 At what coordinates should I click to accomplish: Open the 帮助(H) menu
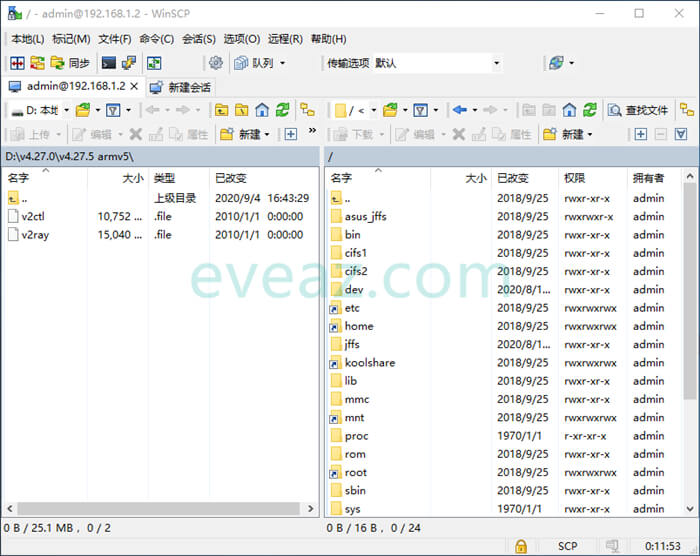(x=329, y=39)
